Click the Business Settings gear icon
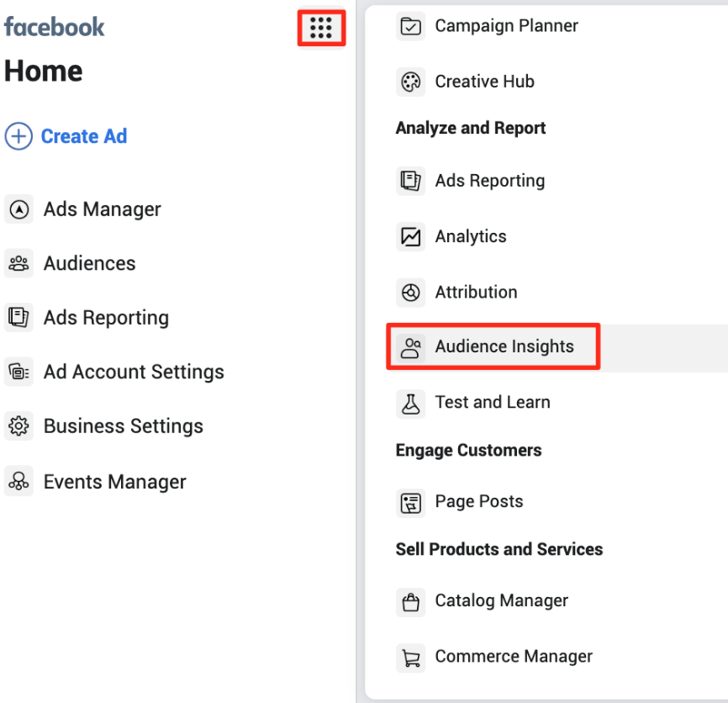 pyautogui.click(x=18, y=425)
